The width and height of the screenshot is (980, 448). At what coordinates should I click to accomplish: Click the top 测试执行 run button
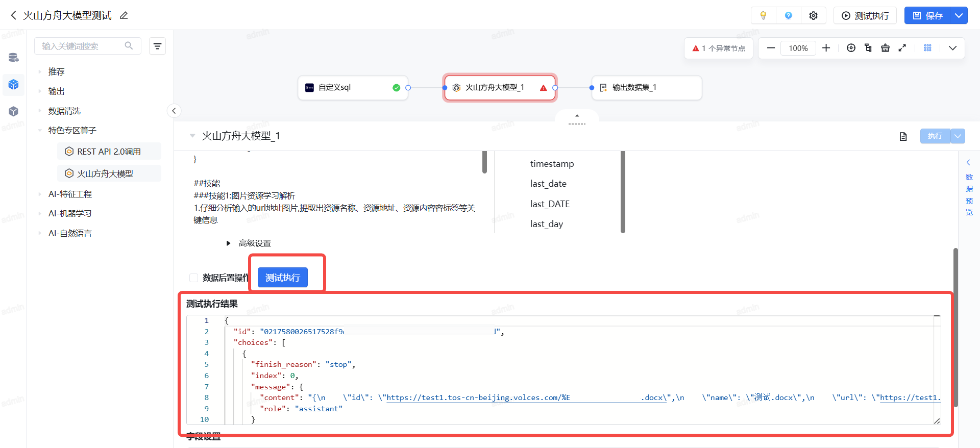[x=865, y=16]
